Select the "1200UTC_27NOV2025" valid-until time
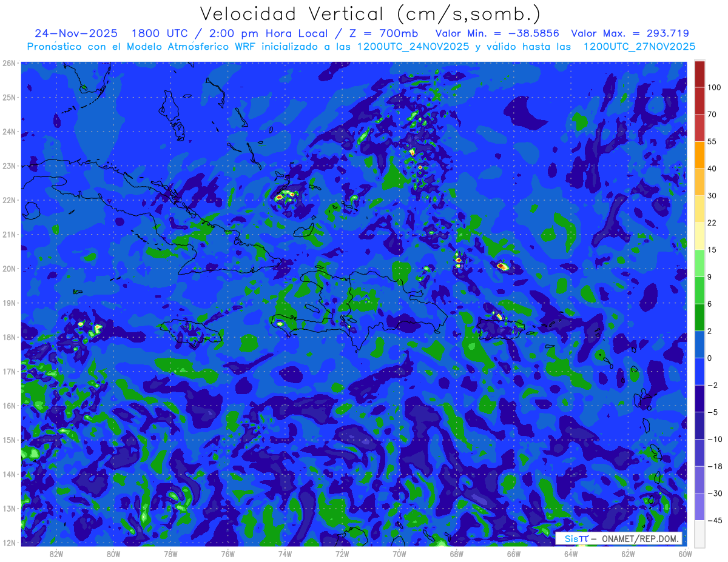The width and height of the screenshot is (728, 562). pyautogui.click(x=639, y=47)
